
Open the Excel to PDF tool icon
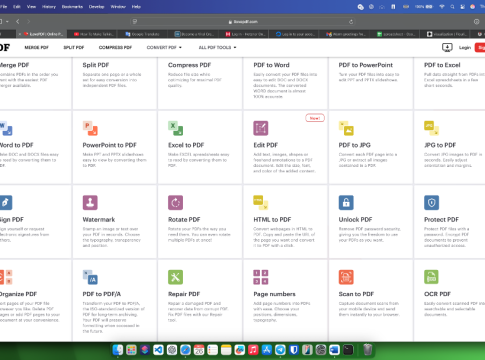coord(176,128)
